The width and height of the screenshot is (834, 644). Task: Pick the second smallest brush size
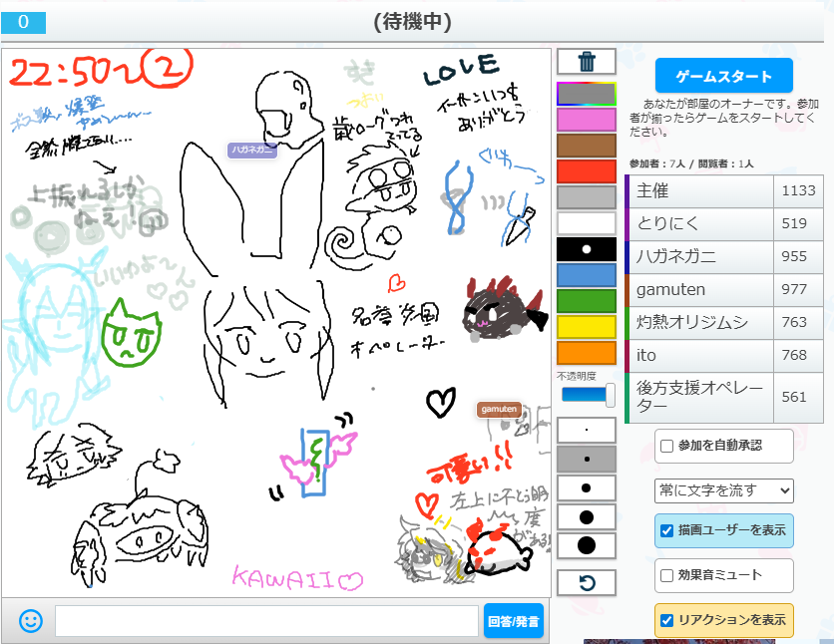point(586,459)
